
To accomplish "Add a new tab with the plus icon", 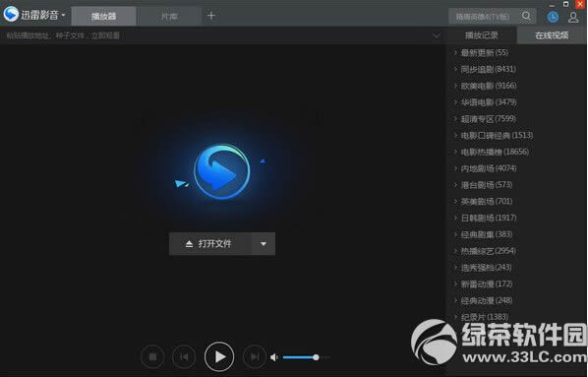I will 211,16.
